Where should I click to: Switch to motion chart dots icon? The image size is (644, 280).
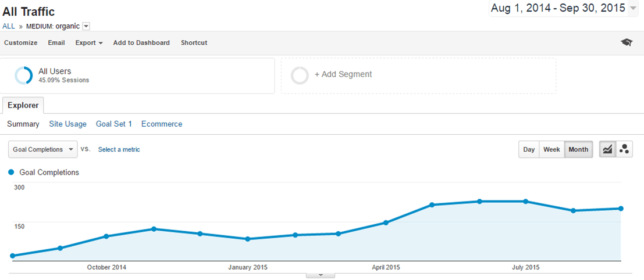624,149
